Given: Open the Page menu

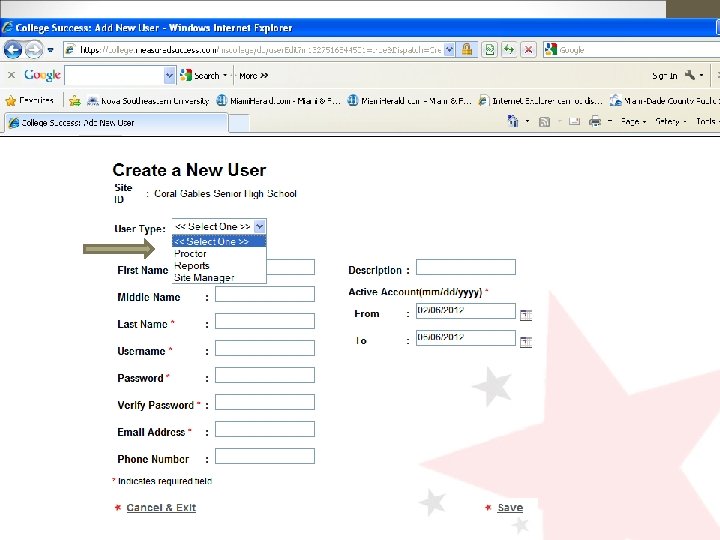Looking at the screenshot, I should [633, 121].
